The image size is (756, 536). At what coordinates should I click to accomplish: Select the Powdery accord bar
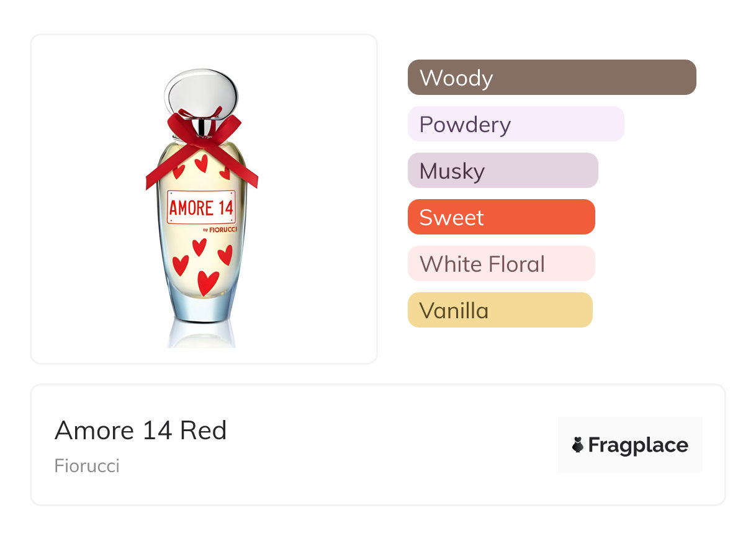coord(516,124)
